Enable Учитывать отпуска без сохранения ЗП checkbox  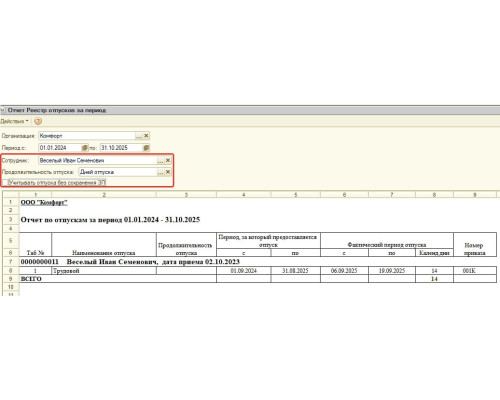[x=5, y=183]
